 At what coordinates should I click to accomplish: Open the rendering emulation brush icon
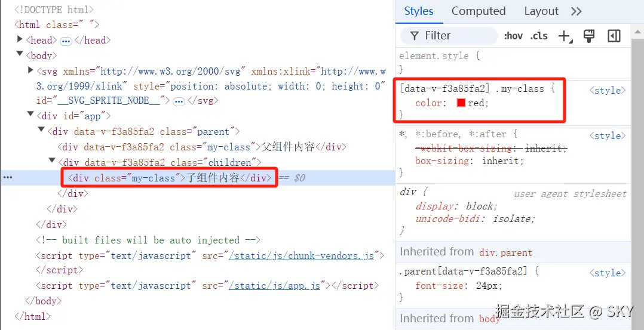point(589,36)
